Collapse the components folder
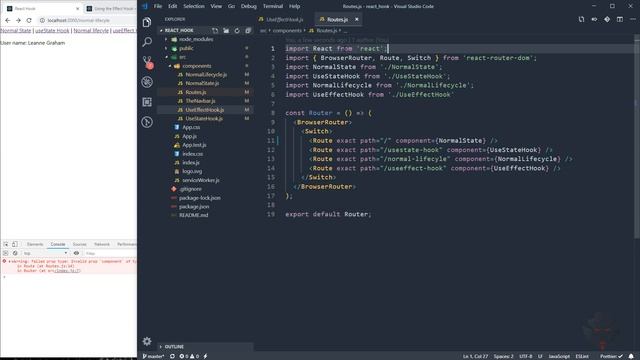Screen dimensions: 640x360 [170, 66]
